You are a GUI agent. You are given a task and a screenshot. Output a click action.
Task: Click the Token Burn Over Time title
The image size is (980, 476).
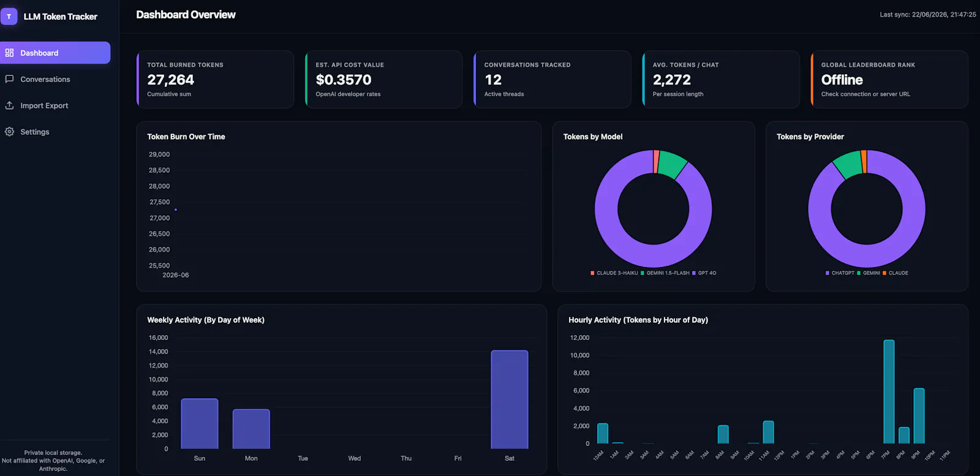pos(186,137)
